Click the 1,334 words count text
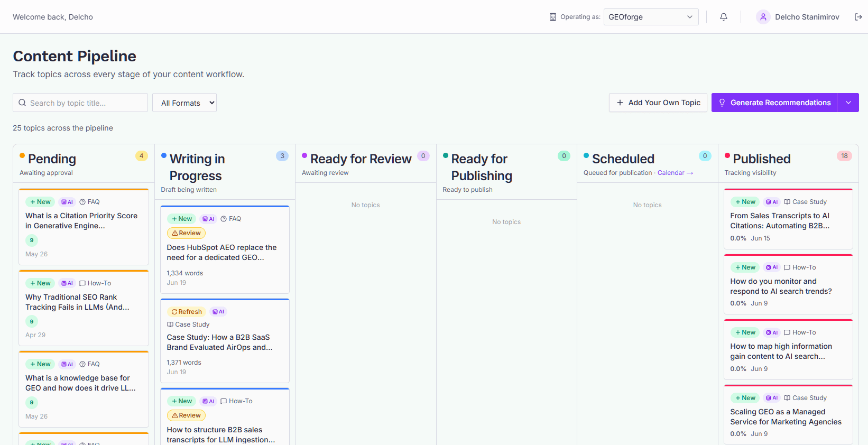The image size is (868, 445). click(x=185, y=273)
